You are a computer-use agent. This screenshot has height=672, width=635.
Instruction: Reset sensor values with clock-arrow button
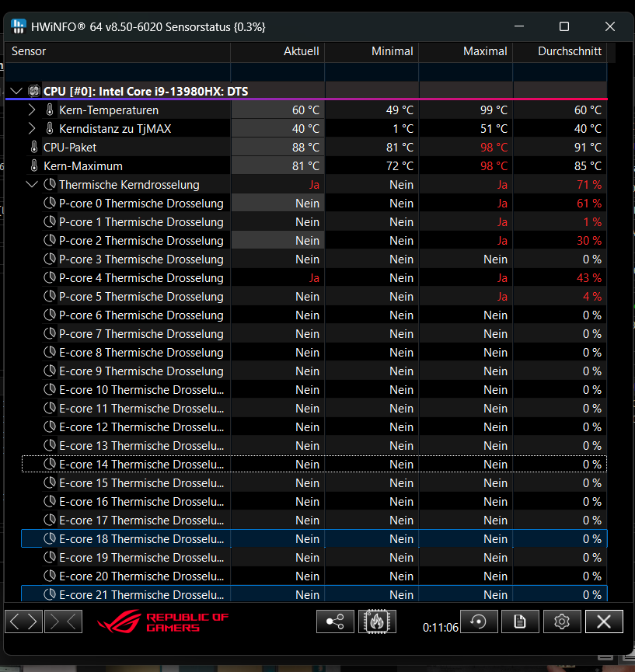479,622
